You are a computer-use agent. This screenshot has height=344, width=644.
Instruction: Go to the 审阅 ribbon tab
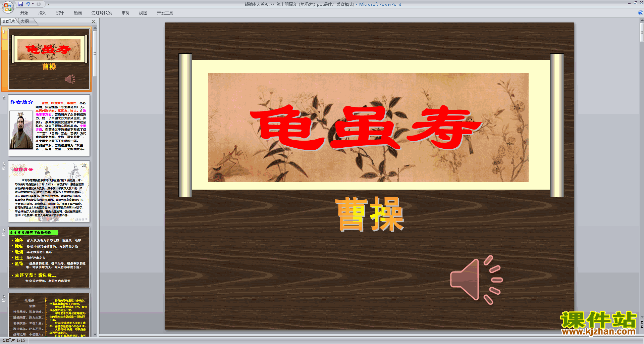125,13
